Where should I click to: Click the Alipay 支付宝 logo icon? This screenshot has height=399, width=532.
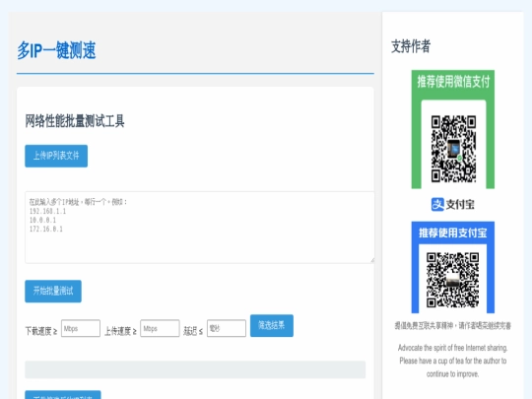(x=437, y=204)
